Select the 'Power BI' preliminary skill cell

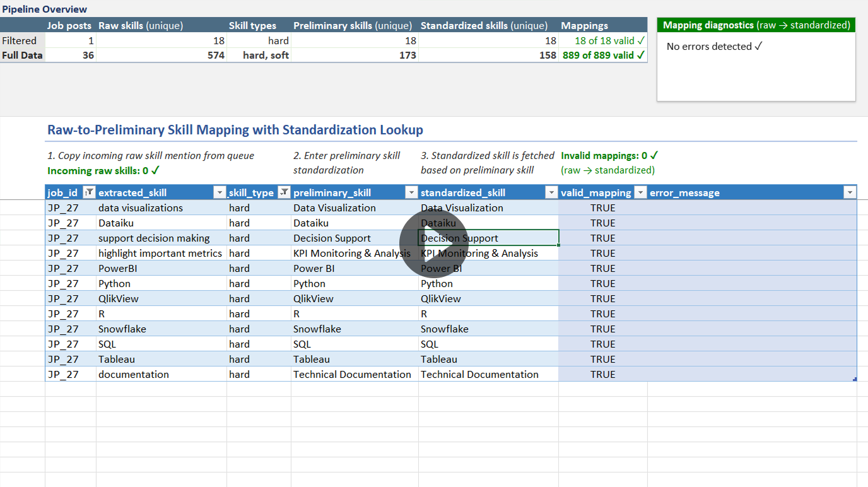pyautogui.click(x=355, y=268)
